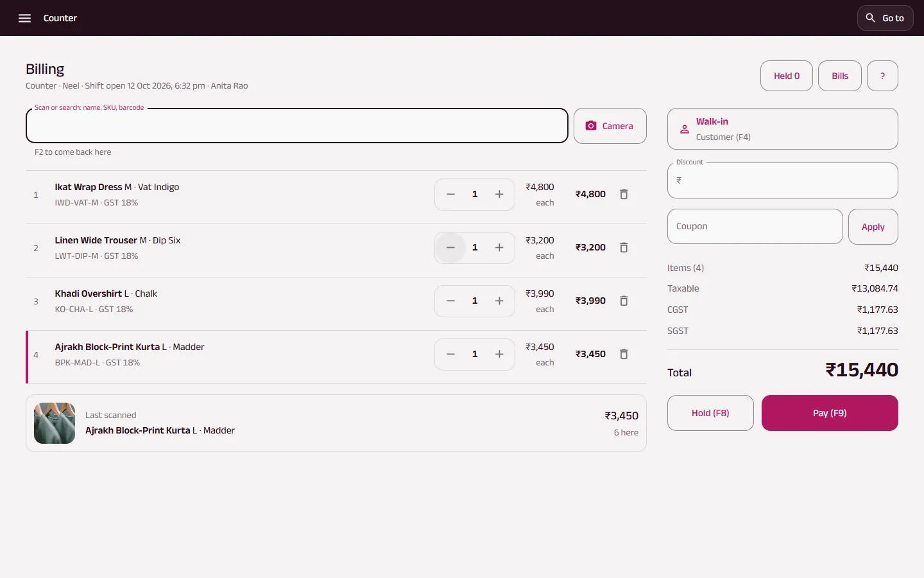This screenshot has width=924, height=578.
Task: Hold the current bill (F8)
Action: 710,413
